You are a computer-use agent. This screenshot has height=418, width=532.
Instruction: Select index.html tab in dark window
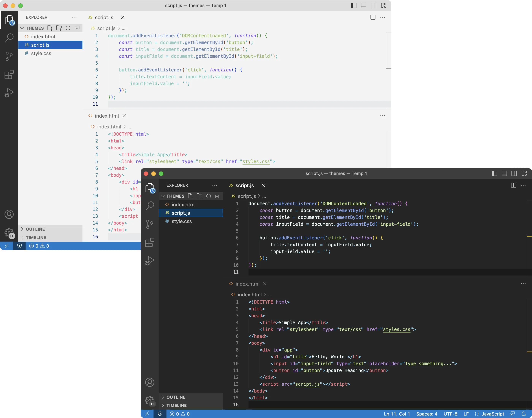(x=247, y=284)
